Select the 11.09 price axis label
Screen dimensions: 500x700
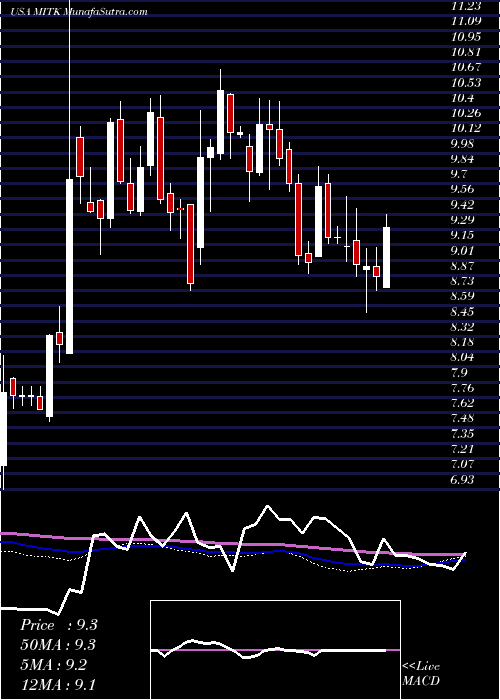click(466, 21)
